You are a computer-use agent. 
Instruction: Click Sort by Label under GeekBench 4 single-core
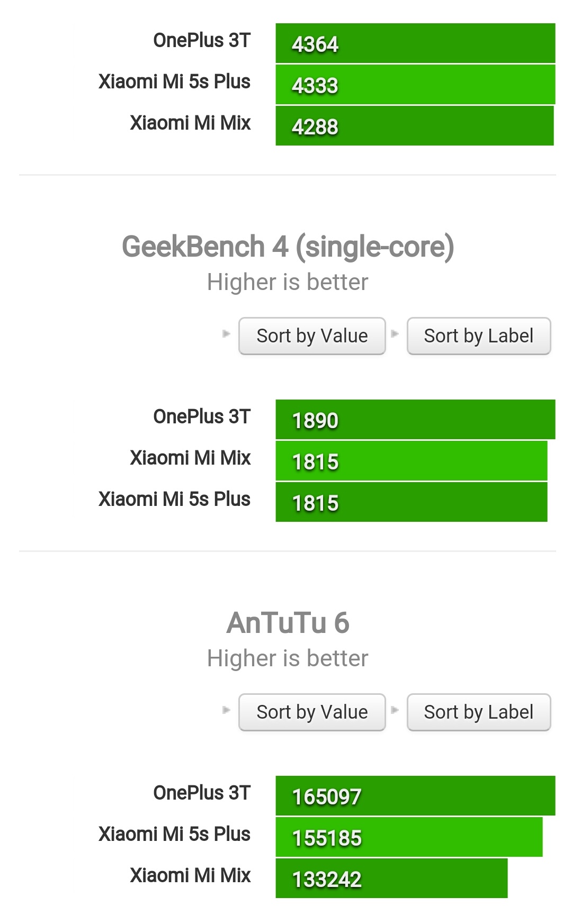[x=479, y=336]
